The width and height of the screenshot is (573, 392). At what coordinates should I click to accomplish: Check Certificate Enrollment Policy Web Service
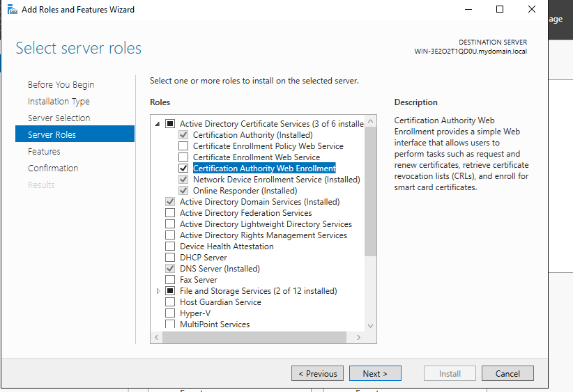pyautogui.click(x=183, y=146)
